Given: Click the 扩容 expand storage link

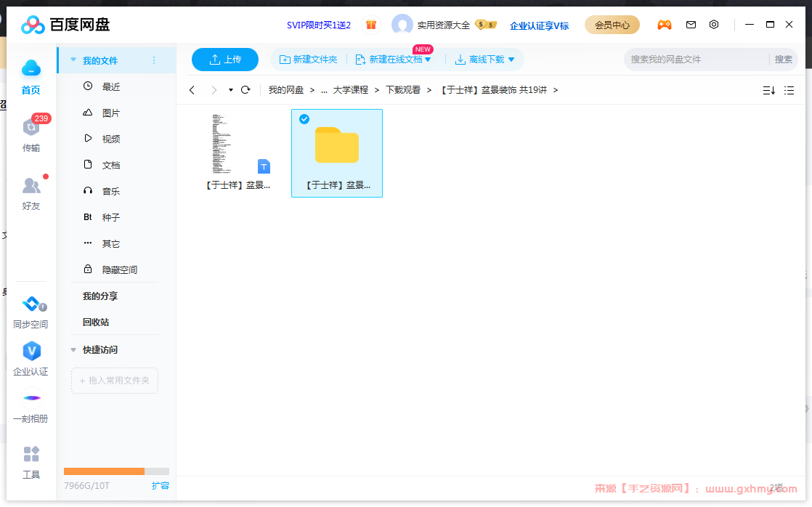Looking at the screenshot, I should 160,485.
